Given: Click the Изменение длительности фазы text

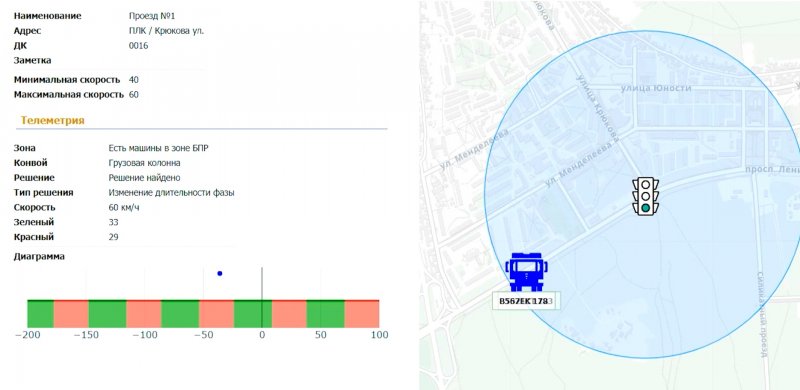Looking at the screenshot, I should click(171, 192).
